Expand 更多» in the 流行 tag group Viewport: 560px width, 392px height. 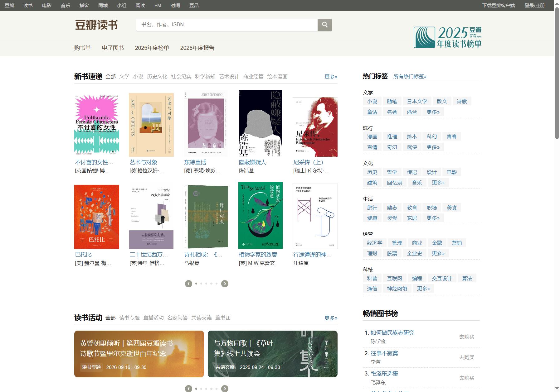click(x=433, y=147)
